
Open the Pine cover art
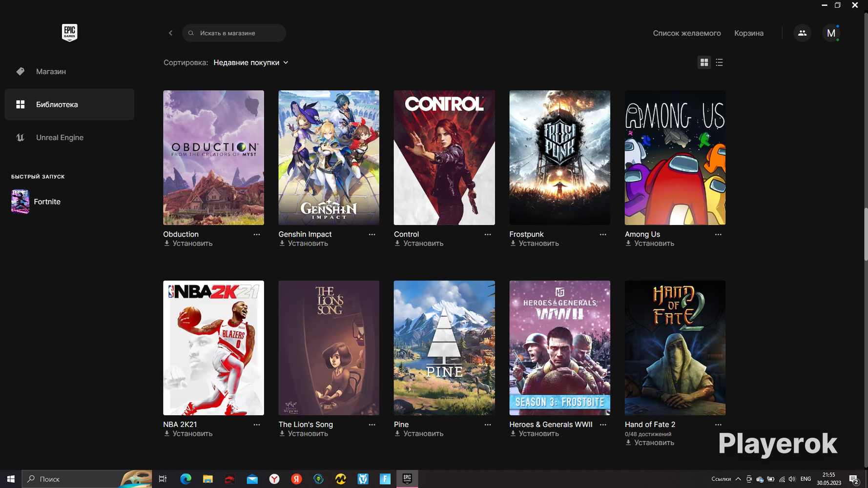coord(444,348)
